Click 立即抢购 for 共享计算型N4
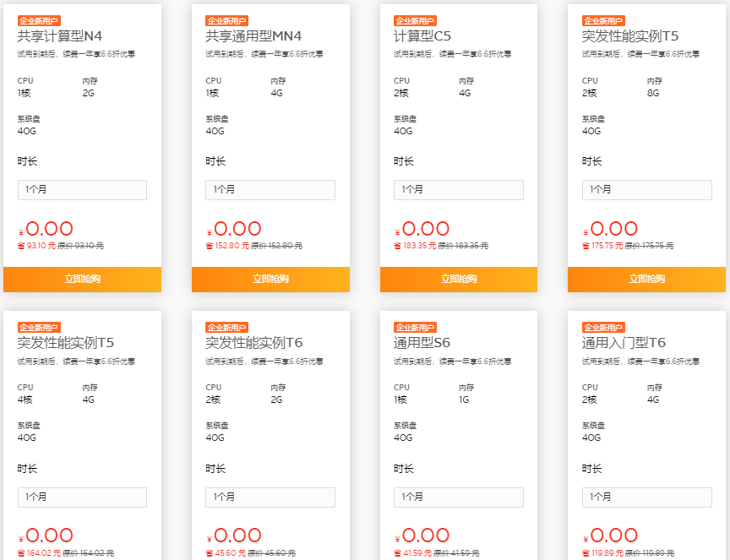The height and width of the screenshot is (560, 730). point(82,279)
